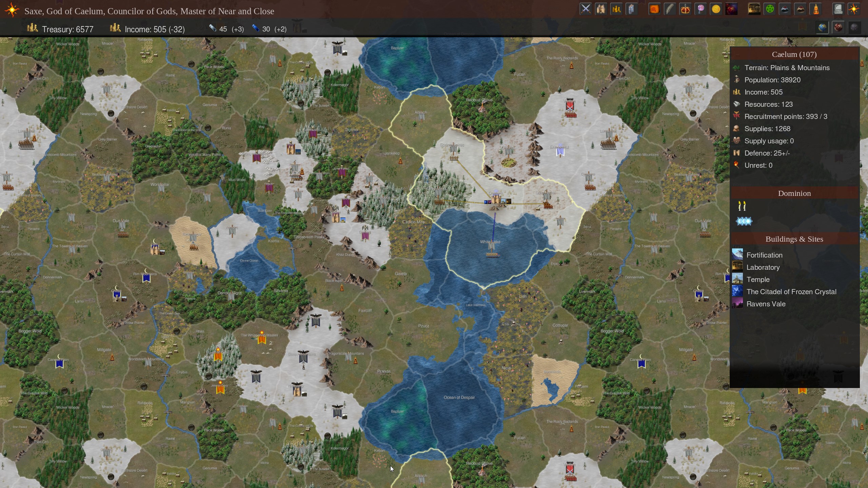The image size is (868, 488).
Task: Open the grey computer icon
Action: [x=838, y=9]
